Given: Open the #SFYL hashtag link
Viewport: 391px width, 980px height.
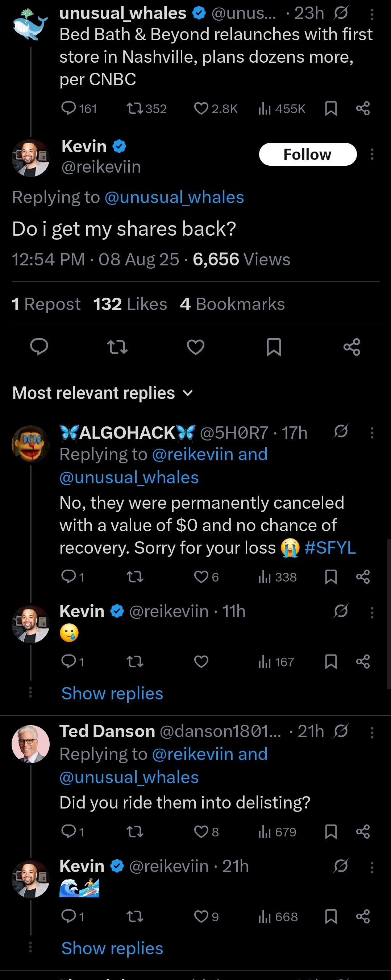Looking at the screenshot, I should point(330,548).
